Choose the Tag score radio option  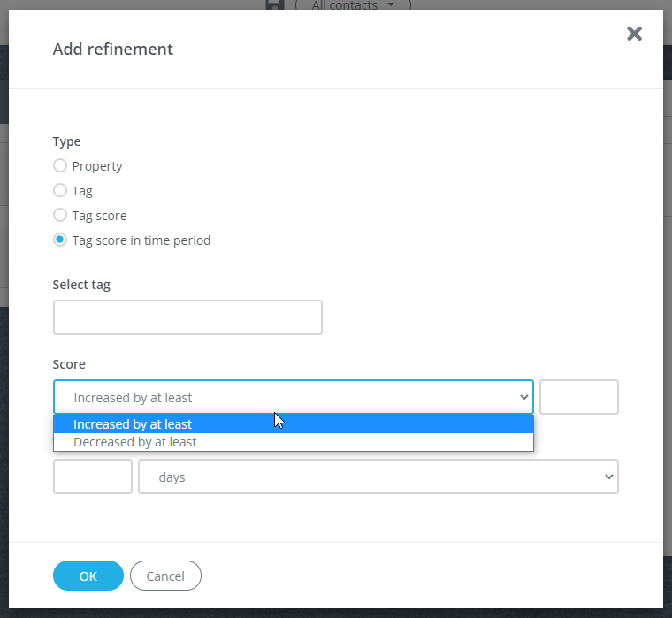pyautogui.click(x=60, y=215)
